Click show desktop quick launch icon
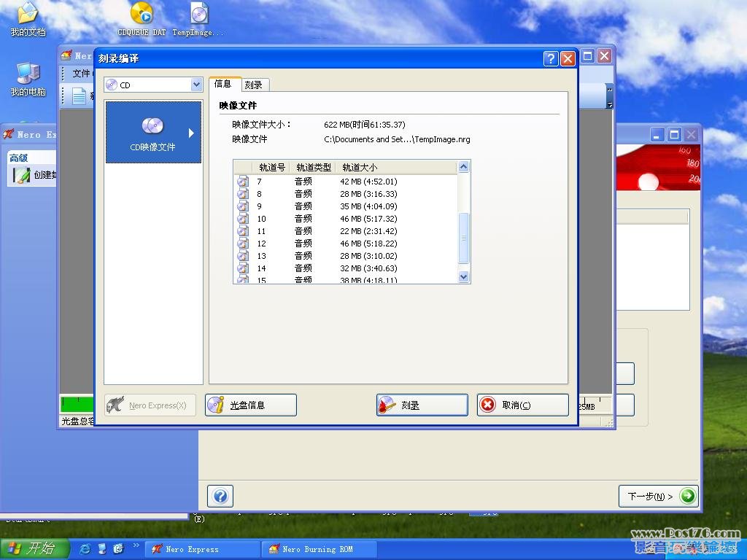This screenshot has height=560, width=747. tap(102, 549)
